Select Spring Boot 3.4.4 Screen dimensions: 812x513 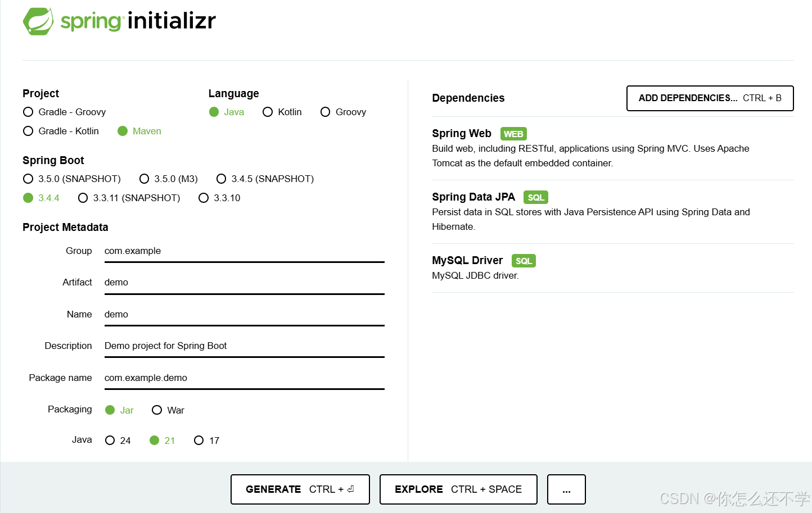point(41,198)
